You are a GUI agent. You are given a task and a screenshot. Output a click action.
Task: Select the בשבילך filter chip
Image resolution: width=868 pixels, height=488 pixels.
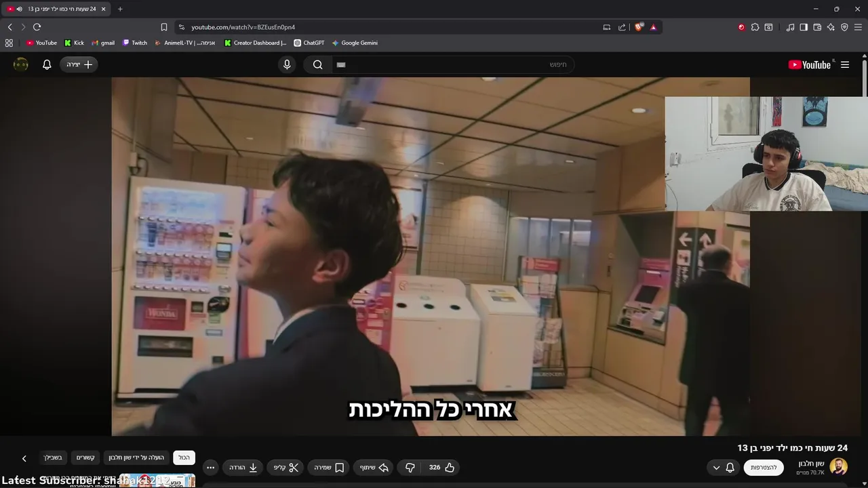pos(53,457)
